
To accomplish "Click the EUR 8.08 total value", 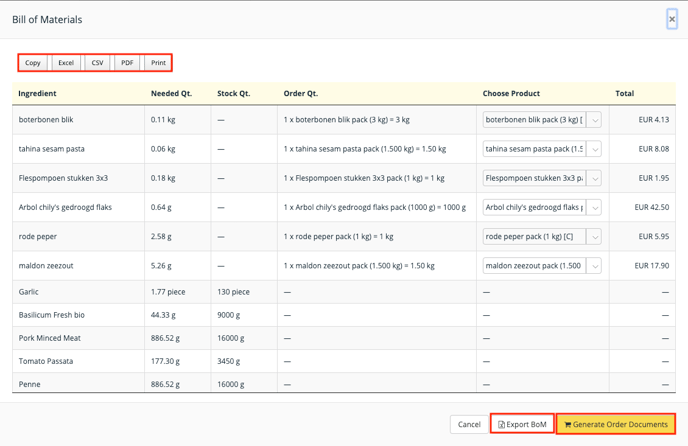I will [654, 149].
